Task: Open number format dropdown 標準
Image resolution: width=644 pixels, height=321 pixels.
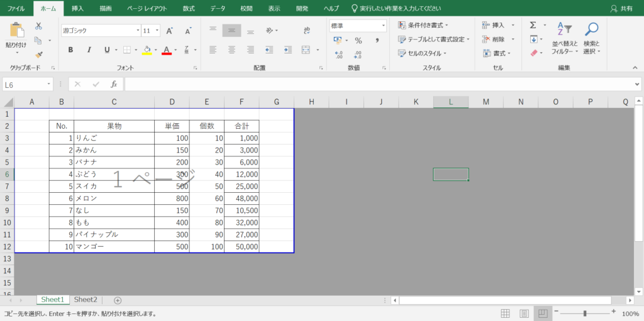Action: click(x=384, y=26)
